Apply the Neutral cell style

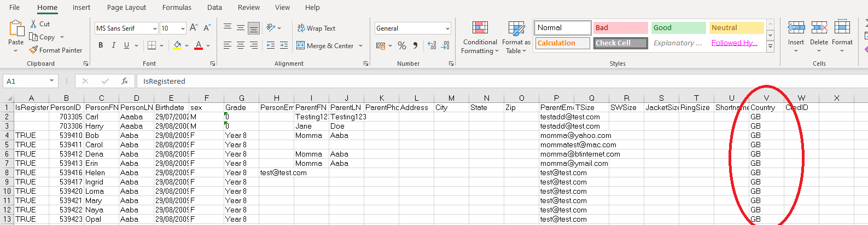click(x=737, y=27)
